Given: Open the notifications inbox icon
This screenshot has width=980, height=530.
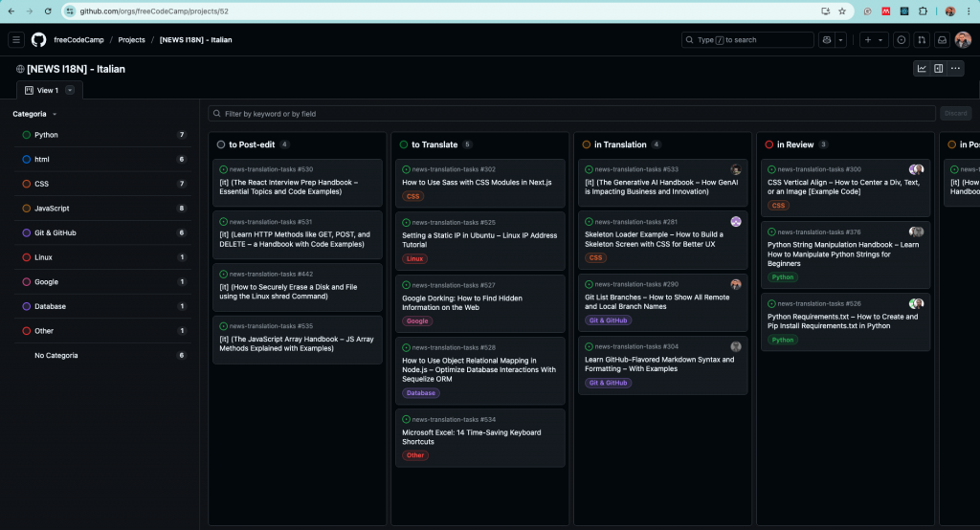Looking at the screenshot, I should pyautogui.click(x=942, y=40).
